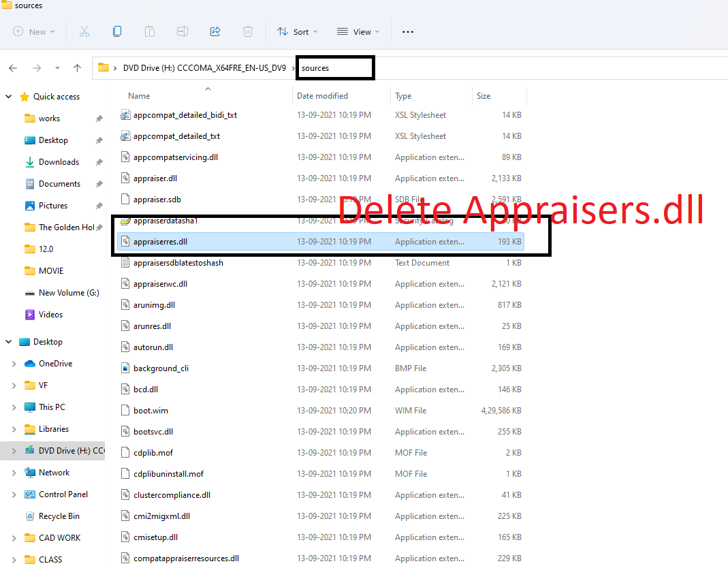Viewport: 728px width, 568px height.
Task: Click the Rename icon in toolbar
Action: (x=183, y=31)
